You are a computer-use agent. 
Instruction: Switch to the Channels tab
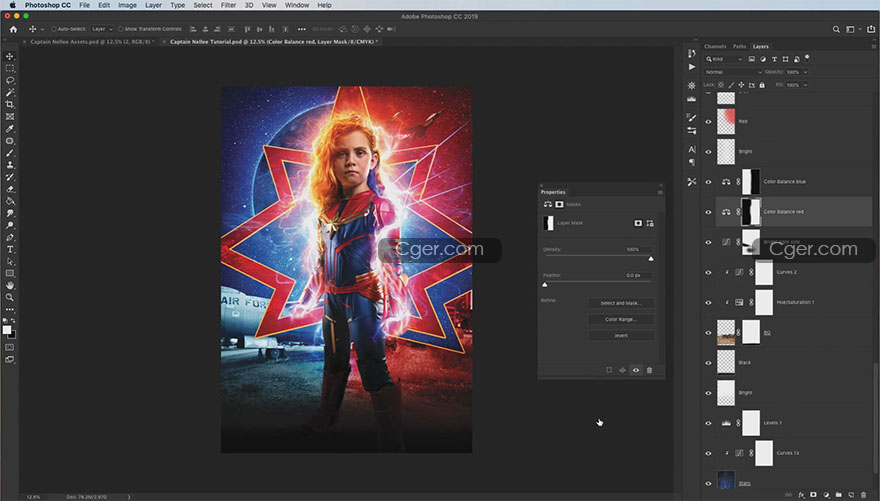(715, 47)
